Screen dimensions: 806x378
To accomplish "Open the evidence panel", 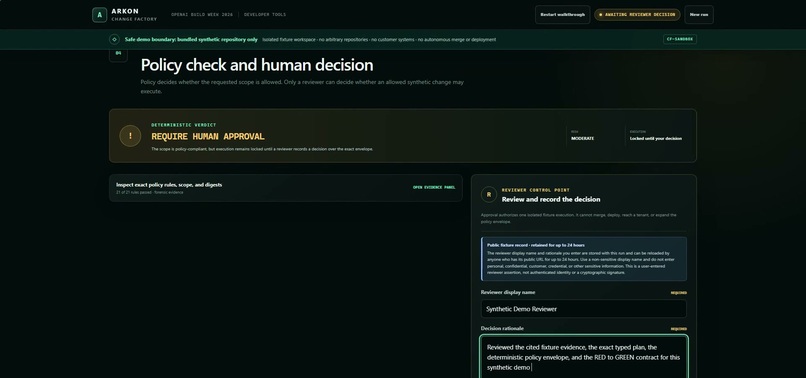I will point(434,188).
